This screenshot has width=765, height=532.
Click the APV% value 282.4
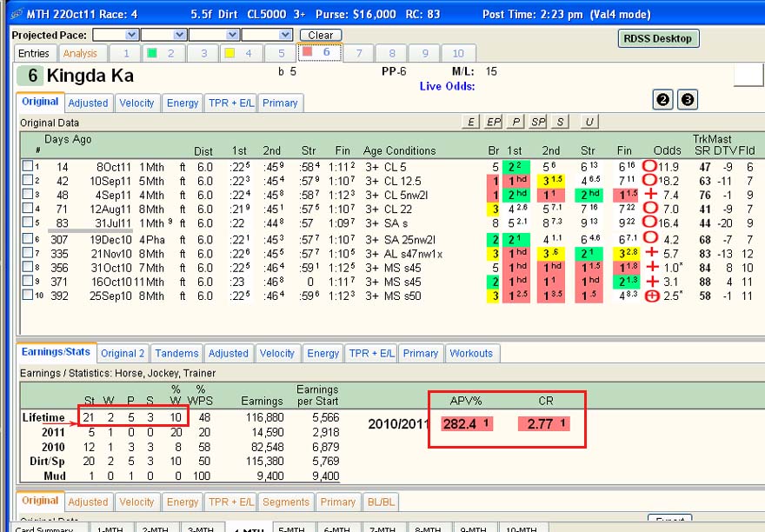tap(467, 423)
